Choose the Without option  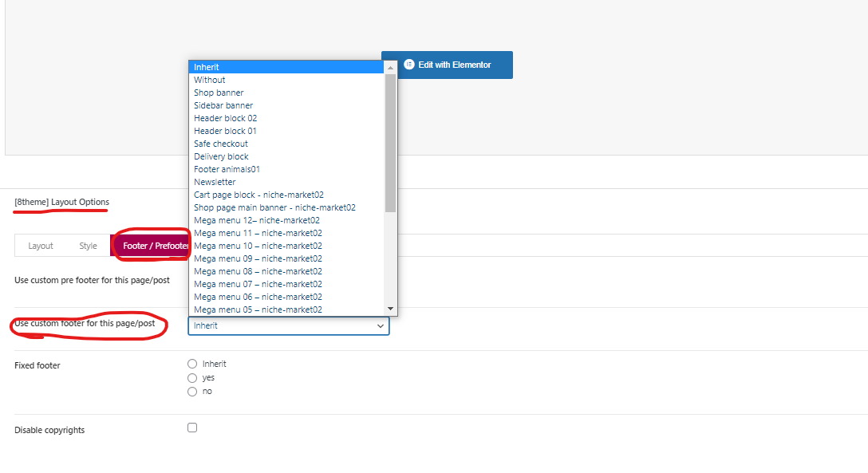pos(286,80)
